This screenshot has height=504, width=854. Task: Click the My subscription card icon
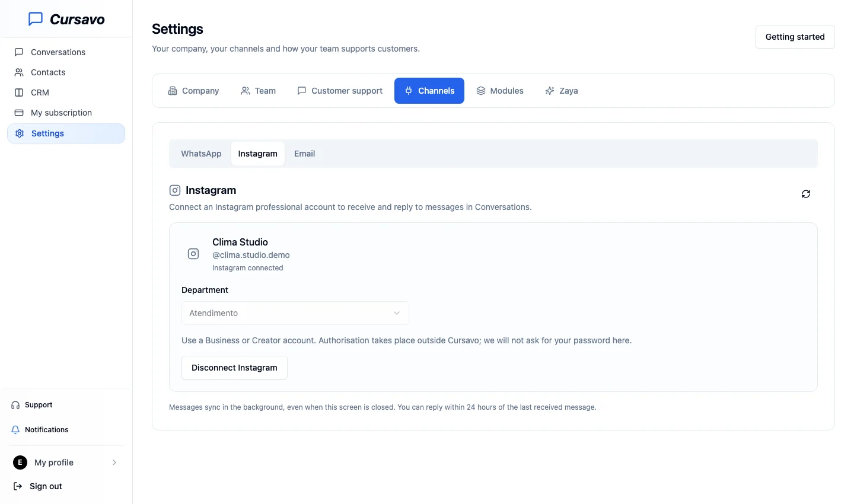[x=19, y=113]
